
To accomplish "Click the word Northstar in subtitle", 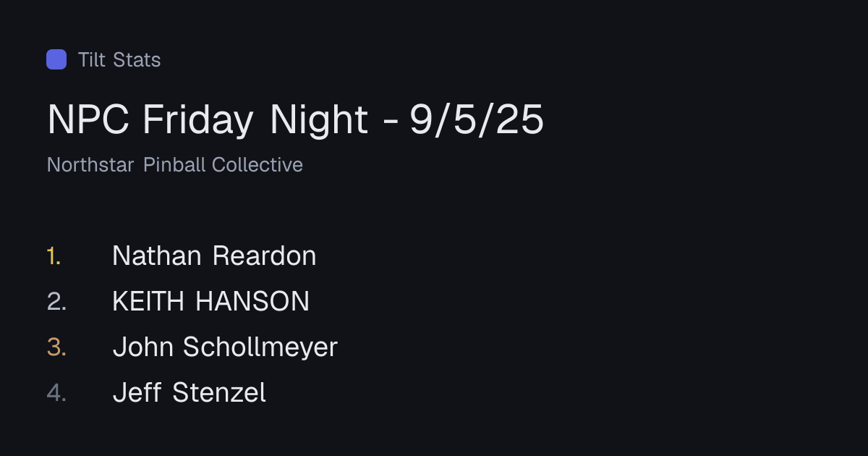I will pos(90,165).
